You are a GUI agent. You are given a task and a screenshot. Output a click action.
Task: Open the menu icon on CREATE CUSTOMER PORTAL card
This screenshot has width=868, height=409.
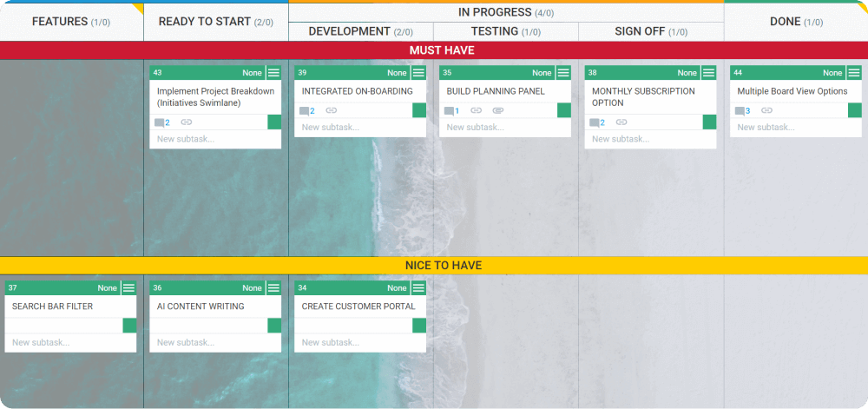[418, 288]
